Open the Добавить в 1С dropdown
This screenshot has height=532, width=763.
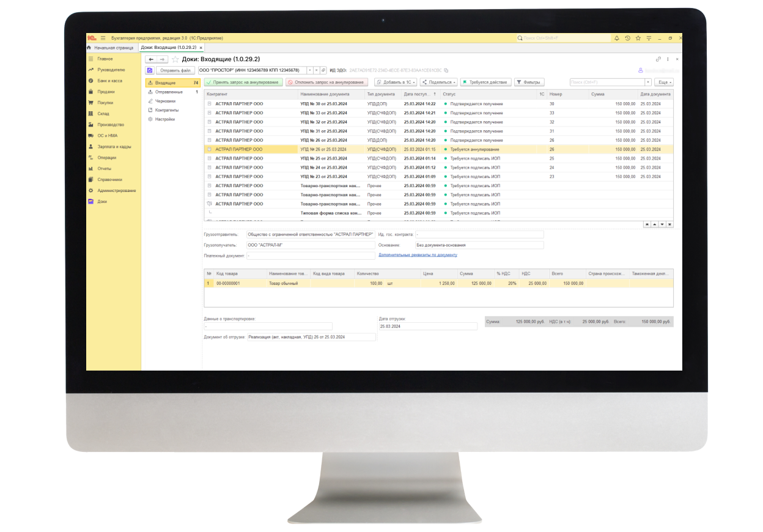click(396, 82)
